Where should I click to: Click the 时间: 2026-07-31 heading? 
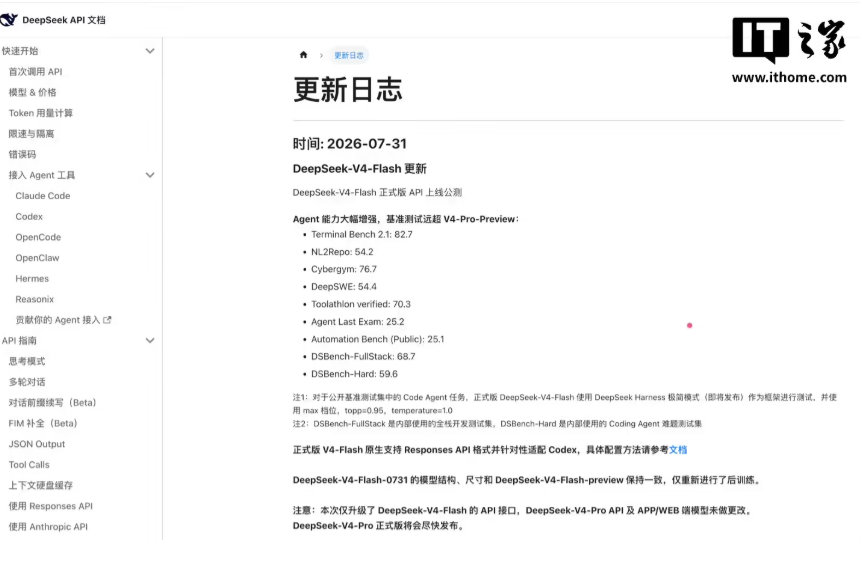coord(350,144)
